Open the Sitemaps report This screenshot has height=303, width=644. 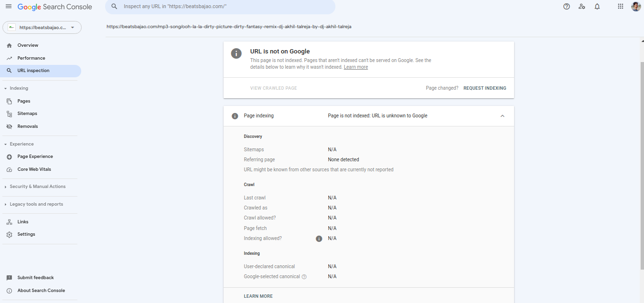27,114
